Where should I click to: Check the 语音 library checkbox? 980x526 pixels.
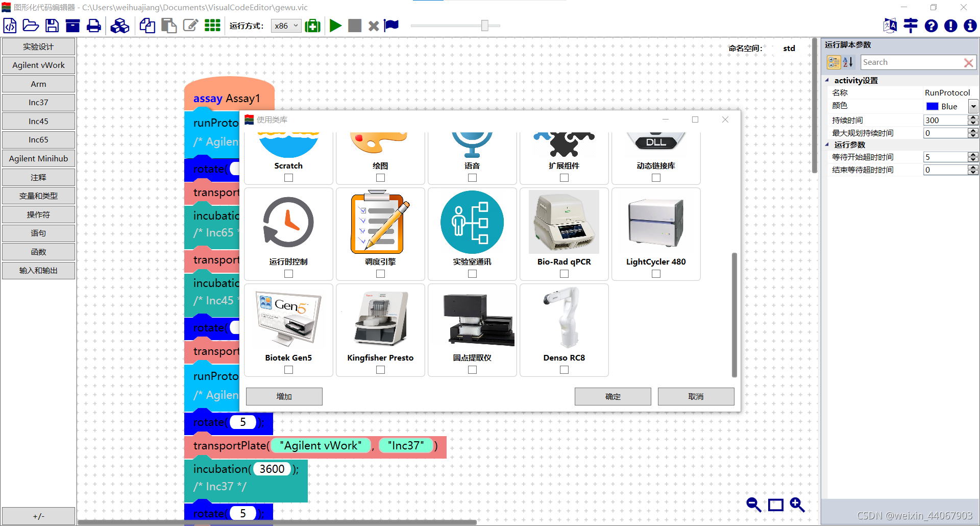[473, 178]
